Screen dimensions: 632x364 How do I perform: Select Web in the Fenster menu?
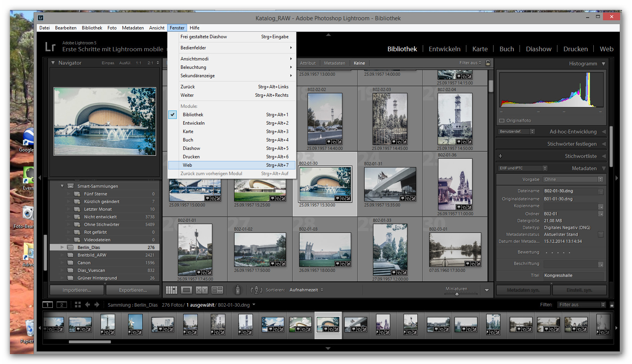pos(232,165)
